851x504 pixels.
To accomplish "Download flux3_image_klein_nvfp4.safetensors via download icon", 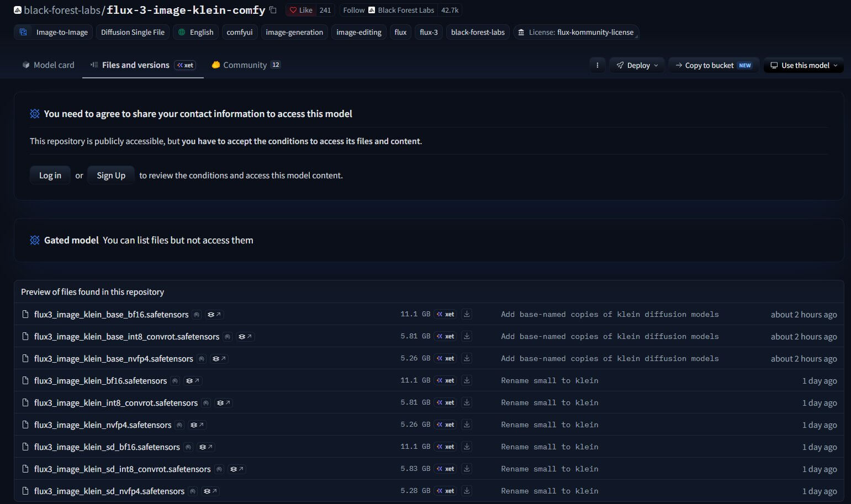I will pyautogui.click(x=467, y=425).
